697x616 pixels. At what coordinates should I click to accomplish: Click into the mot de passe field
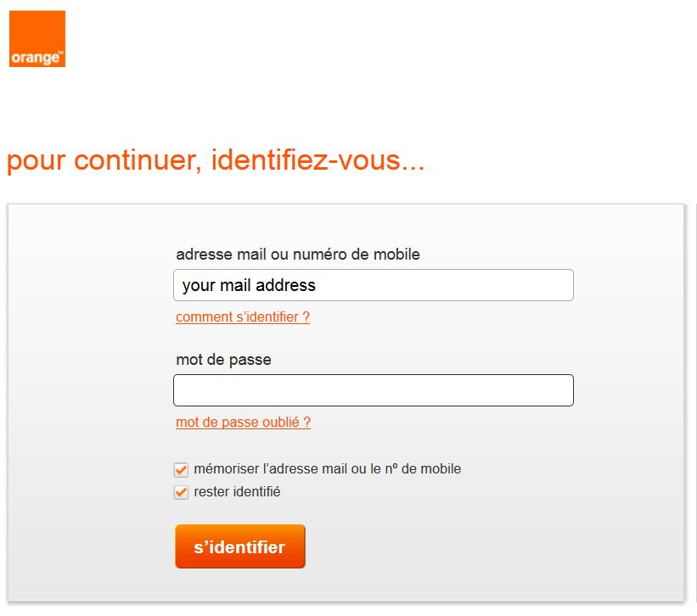[374, 390]
